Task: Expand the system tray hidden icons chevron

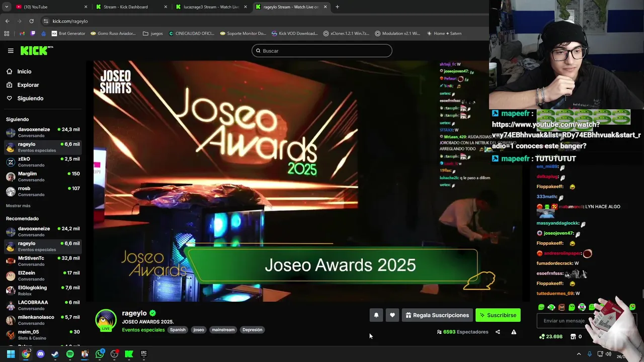Action: point(579,354)
